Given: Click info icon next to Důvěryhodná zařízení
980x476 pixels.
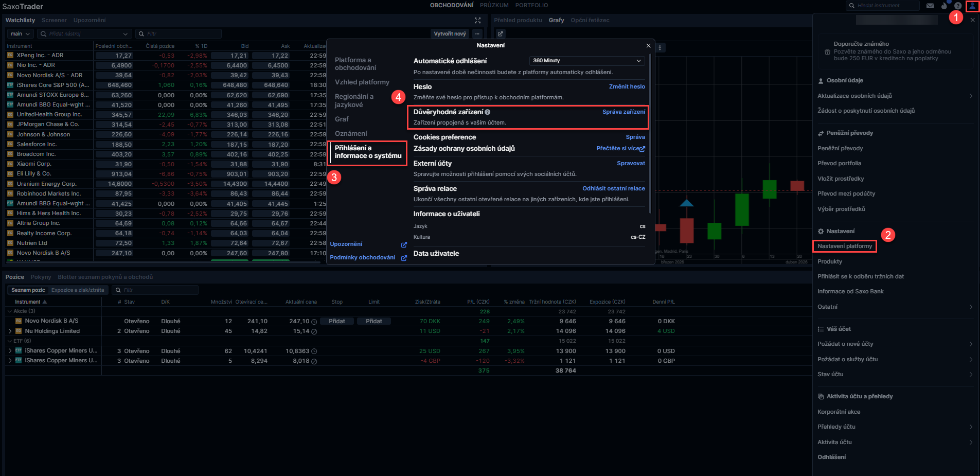Looking at the screenshot, I should point(487,112).
